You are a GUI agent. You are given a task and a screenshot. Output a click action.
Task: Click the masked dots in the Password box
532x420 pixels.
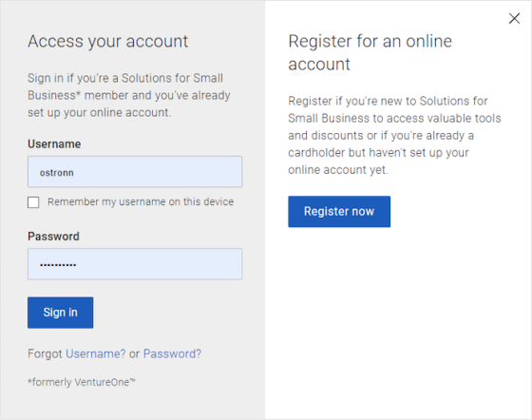click(58, 264)
